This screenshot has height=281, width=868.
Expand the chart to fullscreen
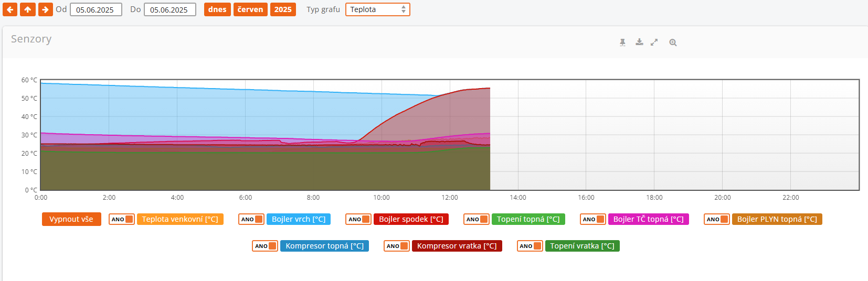tap(654, 42)
